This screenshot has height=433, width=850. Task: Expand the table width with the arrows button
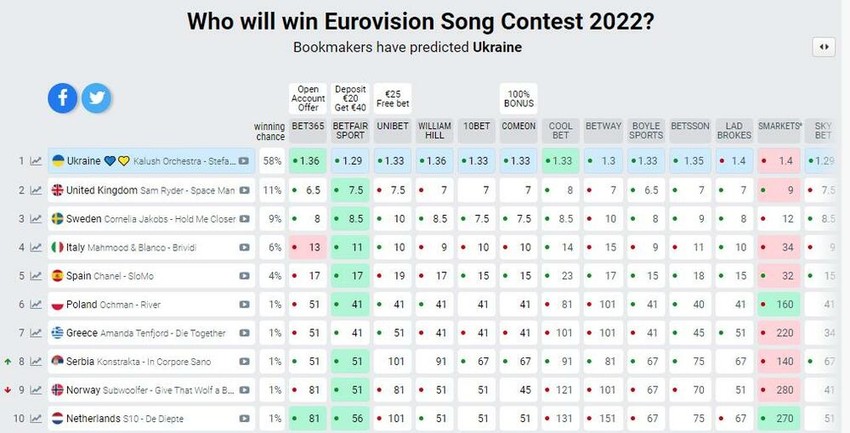click(824, 47)
